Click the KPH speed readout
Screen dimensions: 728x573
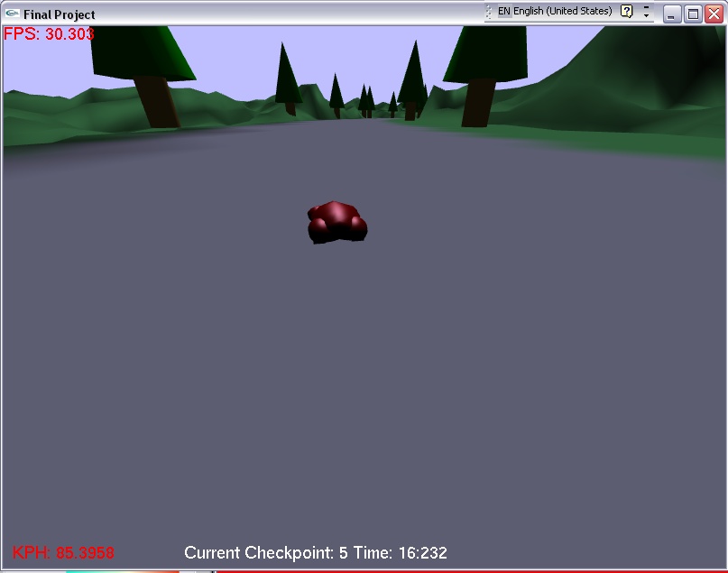coord(63,552)
